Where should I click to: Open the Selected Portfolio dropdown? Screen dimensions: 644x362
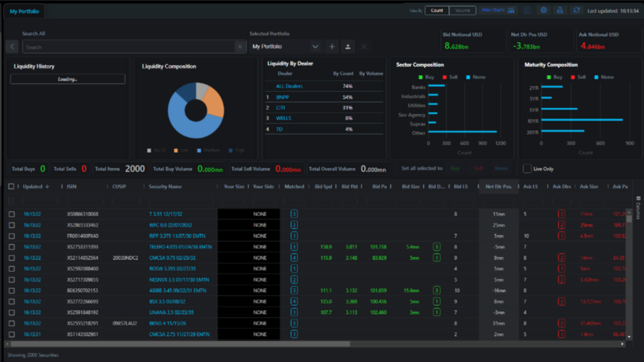click(286, 47)
